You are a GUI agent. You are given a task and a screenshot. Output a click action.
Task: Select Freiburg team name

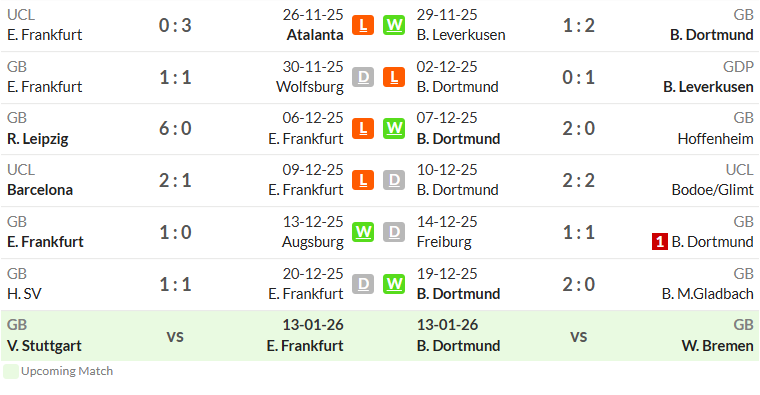444,242
